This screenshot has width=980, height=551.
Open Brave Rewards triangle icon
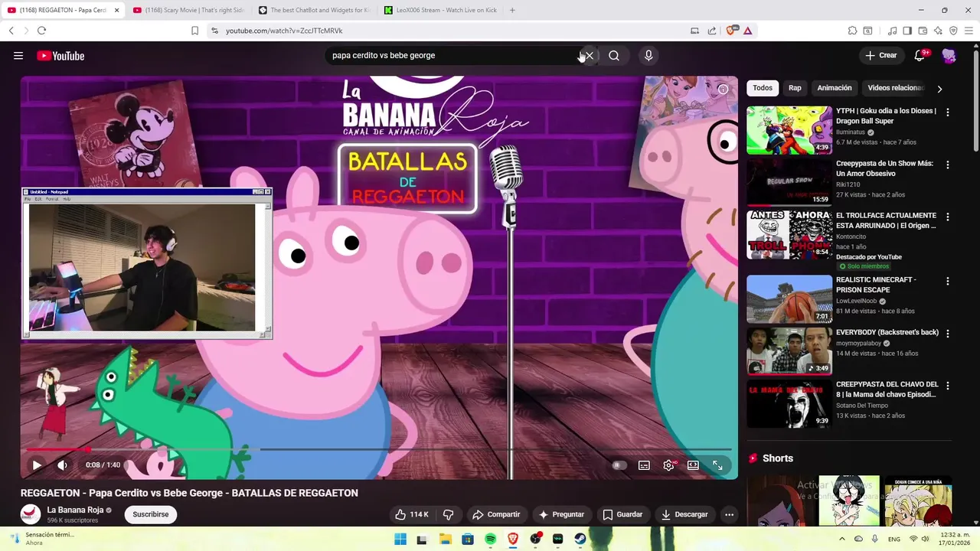coord(747,31)
